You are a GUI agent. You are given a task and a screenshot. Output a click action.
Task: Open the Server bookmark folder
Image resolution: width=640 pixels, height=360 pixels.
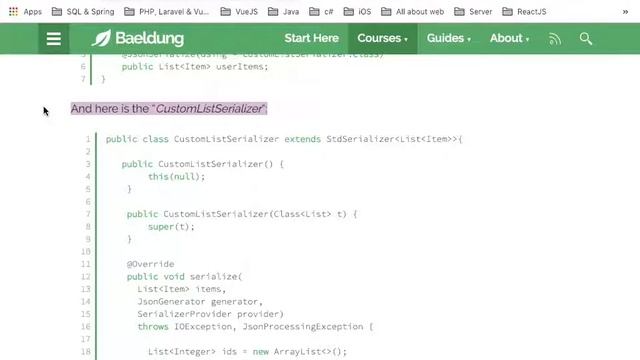tap(473, 12)
